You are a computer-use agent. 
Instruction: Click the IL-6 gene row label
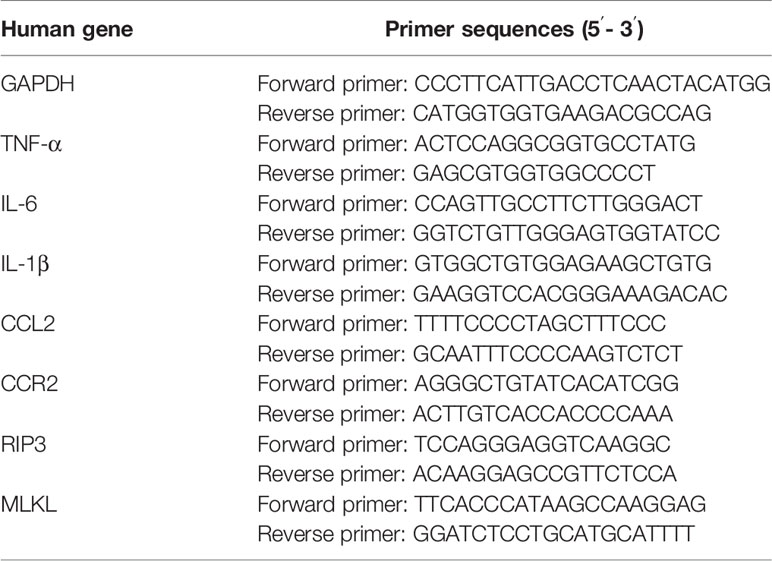tap(19, 203)
